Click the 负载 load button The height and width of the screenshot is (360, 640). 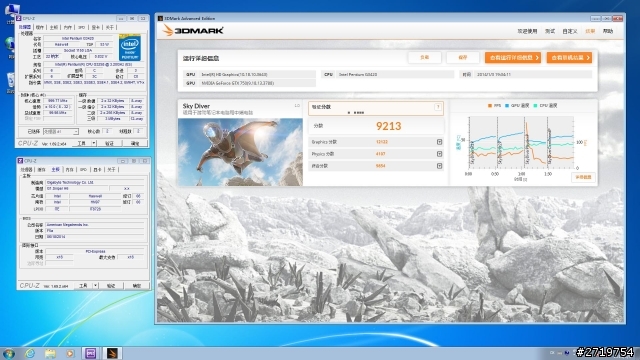point(424,58)
